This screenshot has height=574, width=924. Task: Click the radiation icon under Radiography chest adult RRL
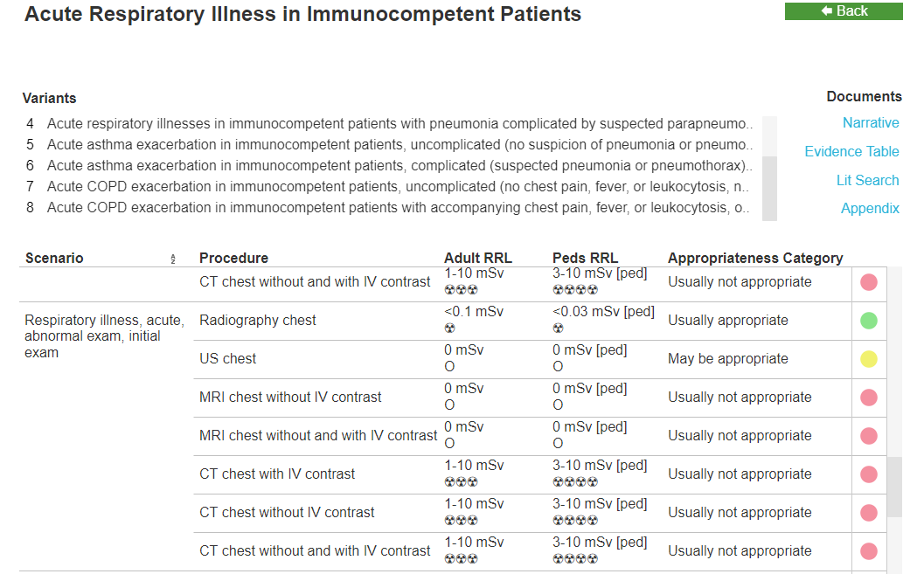click(449, 328)
